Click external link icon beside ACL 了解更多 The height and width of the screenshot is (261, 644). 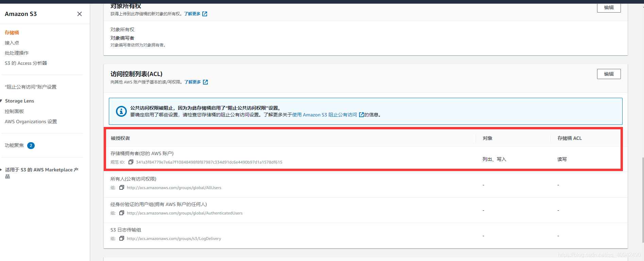click(205, 82)
